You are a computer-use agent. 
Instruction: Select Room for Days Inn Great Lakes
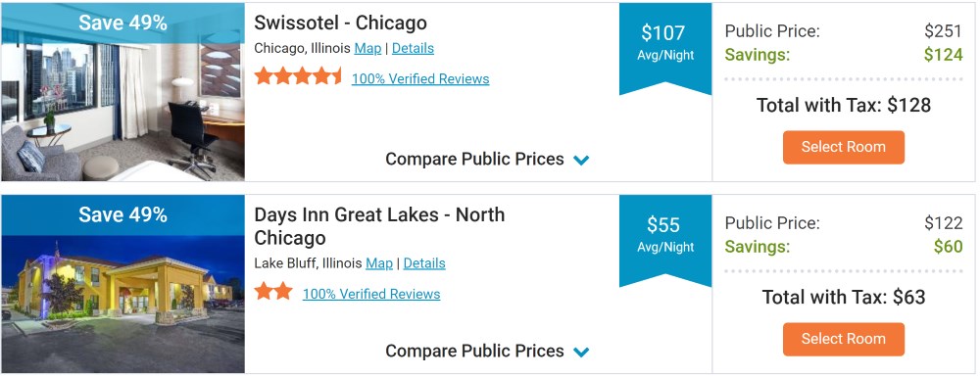pos(843,340)
